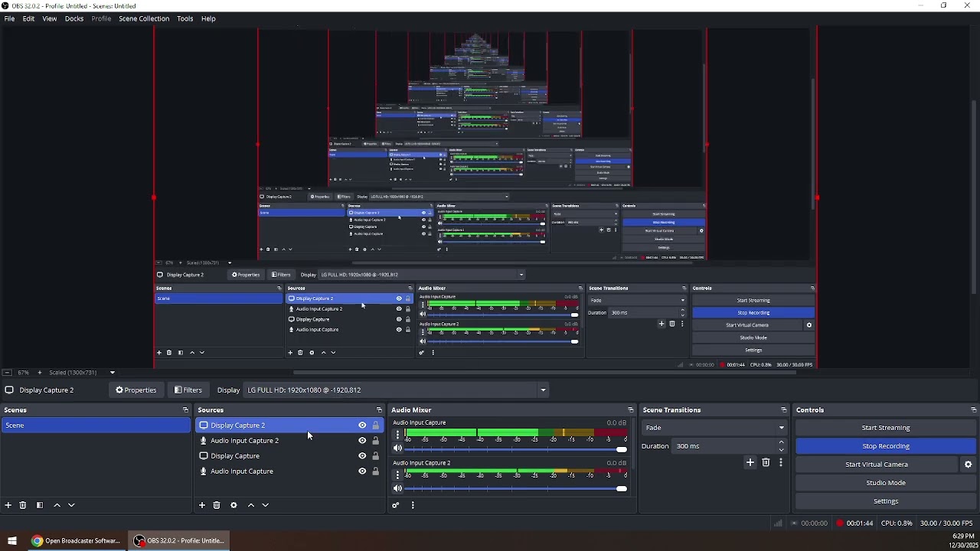Open Audio Input Capture 2 options dots
Image resolution: width=980 pixels, height=551 pixels.
(397, 474)
